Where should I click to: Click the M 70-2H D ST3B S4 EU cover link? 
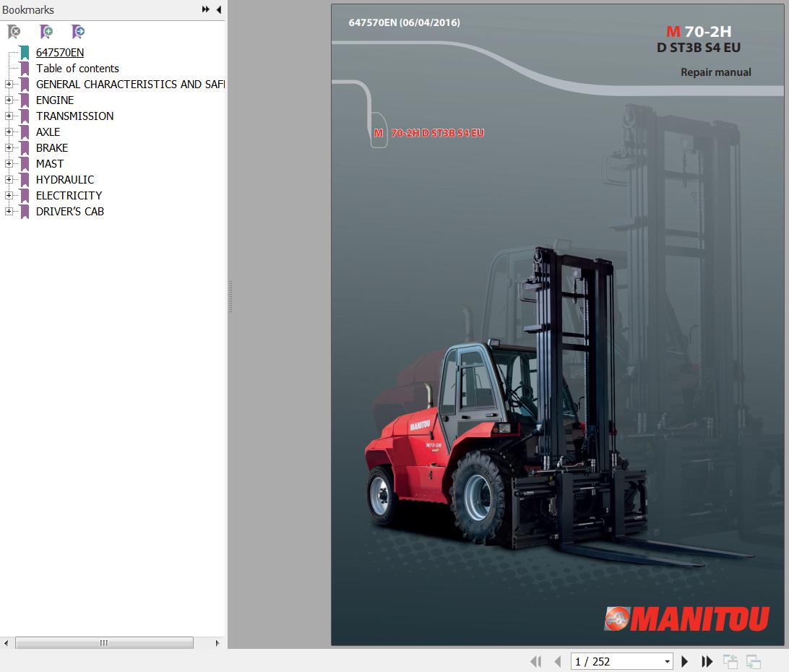428,133
